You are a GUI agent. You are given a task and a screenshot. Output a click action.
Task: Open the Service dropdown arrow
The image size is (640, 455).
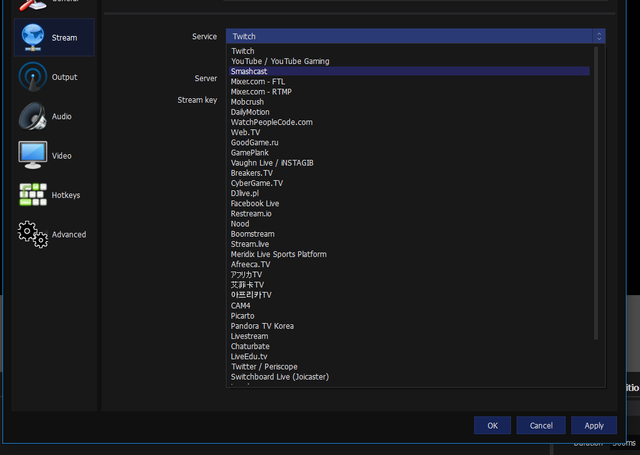pyautogui.click(x=599, y=36)
